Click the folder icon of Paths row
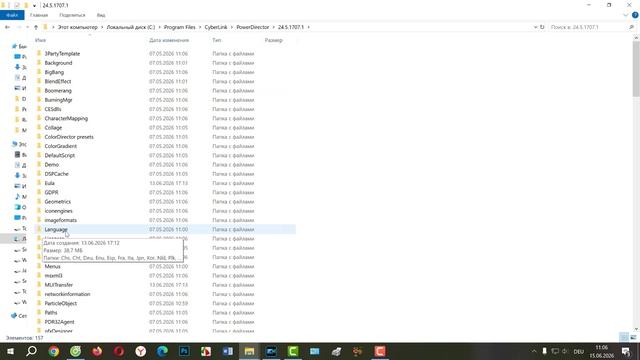 pyautogui.click(x=39, y=313)
